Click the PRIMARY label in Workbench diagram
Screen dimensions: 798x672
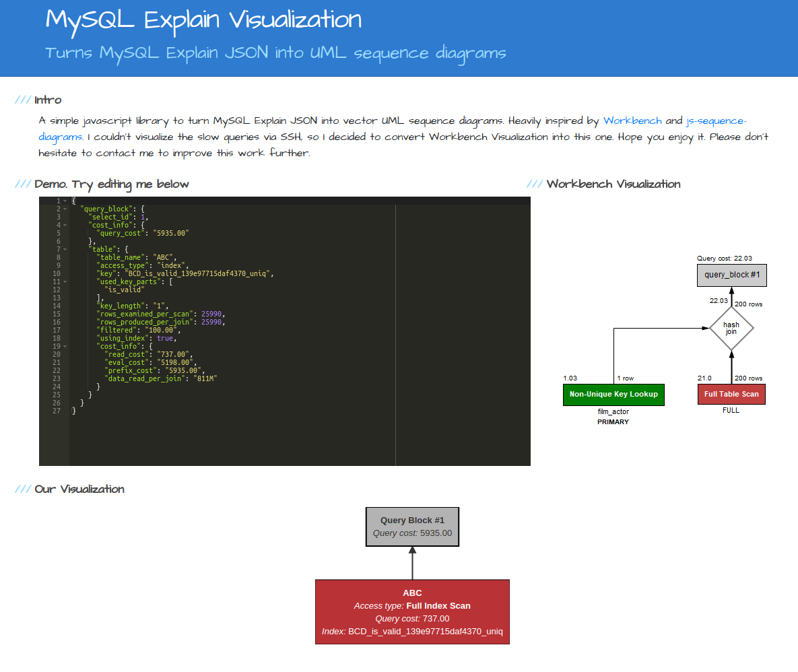point(613,422)
